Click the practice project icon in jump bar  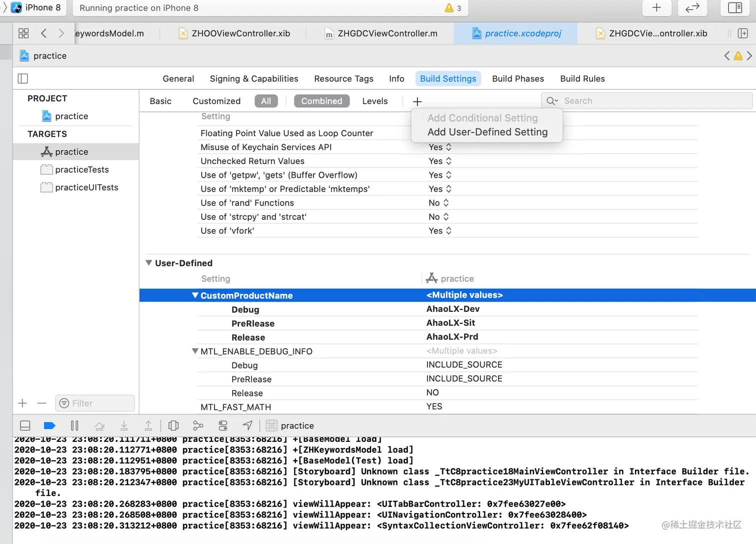[24, 56]
